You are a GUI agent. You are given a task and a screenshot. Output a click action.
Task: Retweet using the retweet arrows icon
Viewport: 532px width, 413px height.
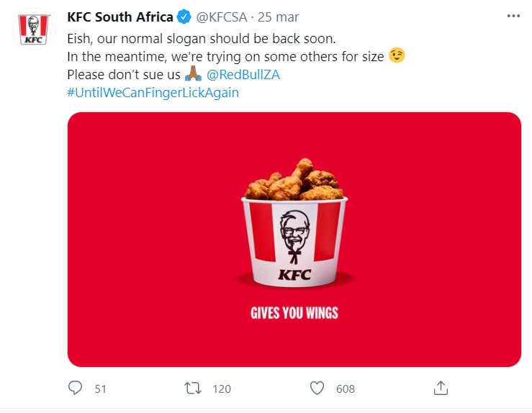click(193, 389)
